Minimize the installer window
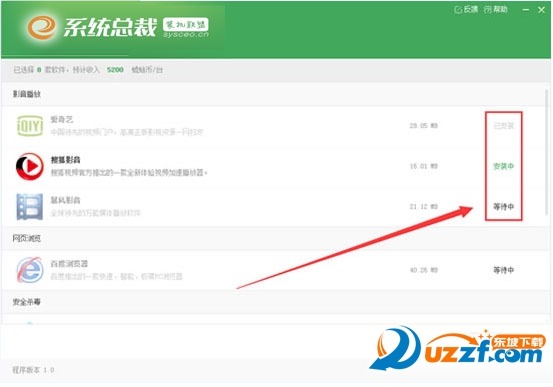 coord(525,10)
